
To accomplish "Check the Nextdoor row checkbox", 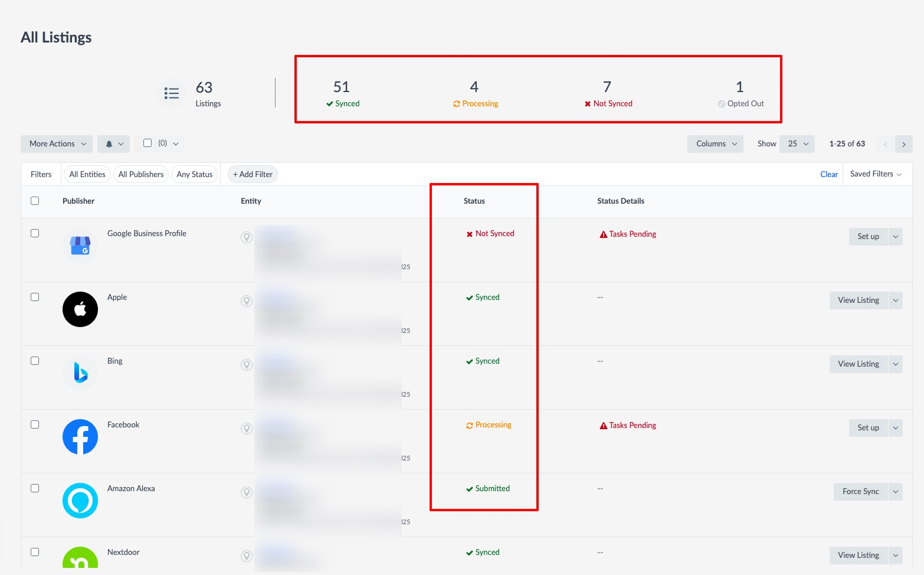I will [x=35, y=552].
